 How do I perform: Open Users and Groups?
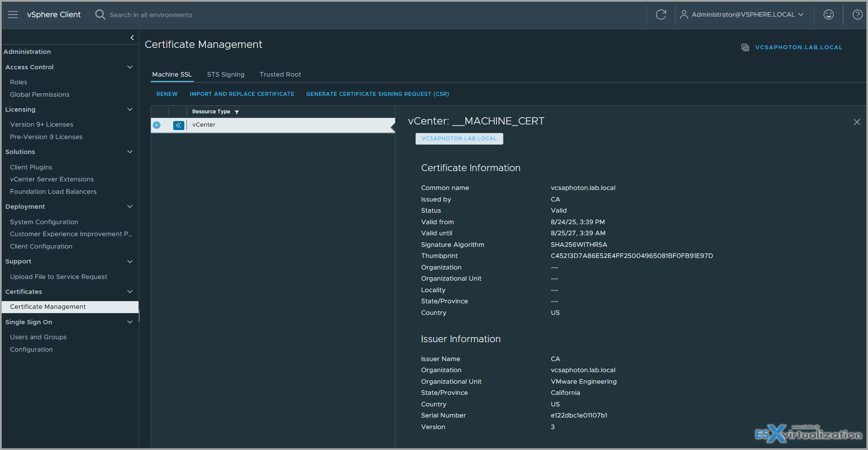[38, 337]
